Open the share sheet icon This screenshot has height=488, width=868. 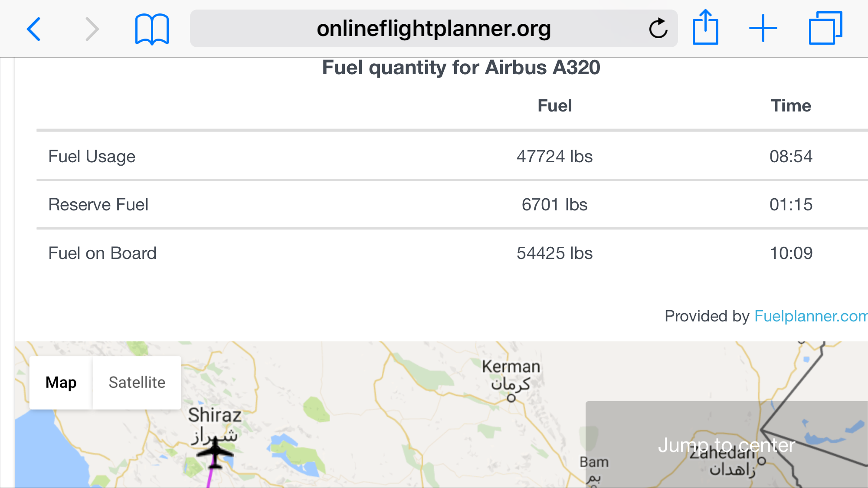coord(705,28)
